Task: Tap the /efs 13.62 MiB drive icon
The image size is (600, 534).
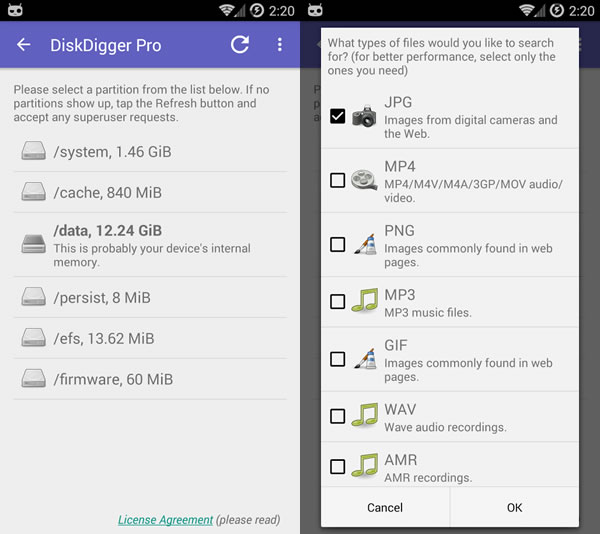Action: pos(34,338)
